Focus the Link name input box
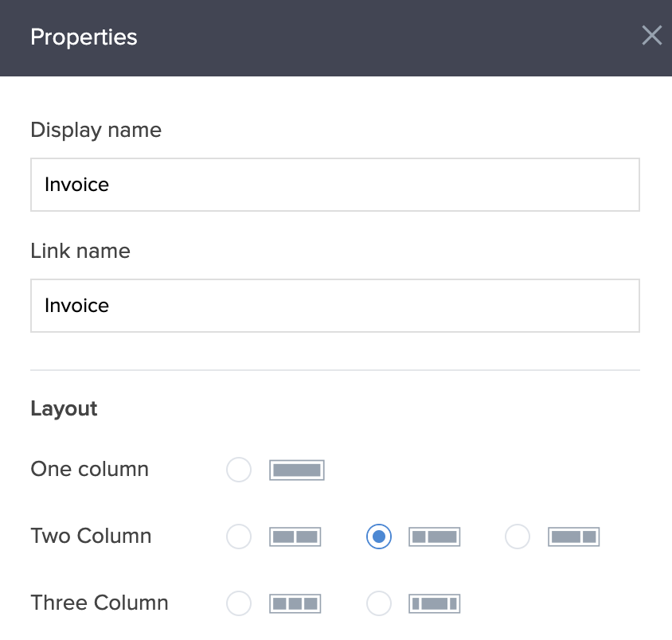The width and height of the screenshot is (672, 640). tap(334, 306)
